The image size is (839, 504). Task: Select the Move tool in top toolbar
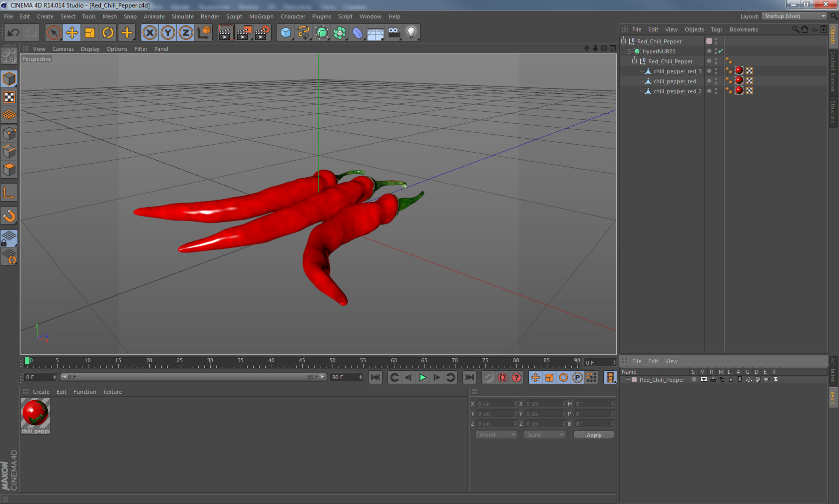coord(71,33)
